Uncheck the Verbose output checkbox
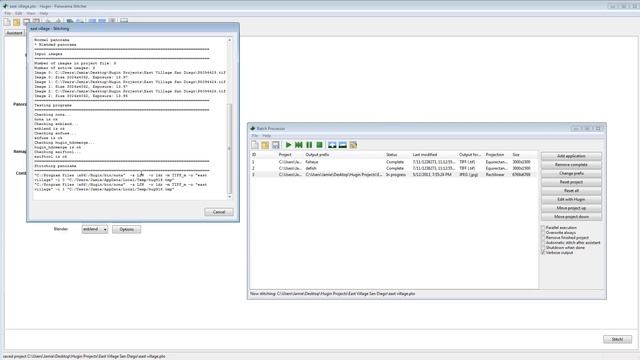 click(543, 253)
